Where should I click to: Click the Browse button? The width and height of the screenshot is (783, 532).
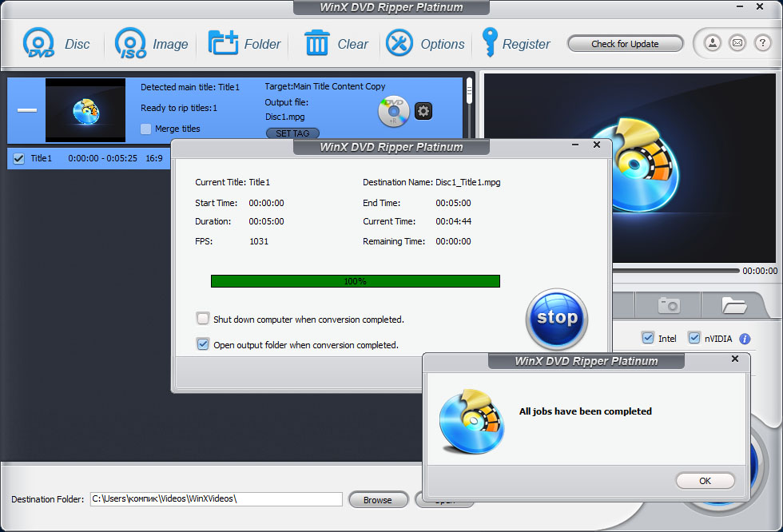pyautogui.click(x=378, y=499)
